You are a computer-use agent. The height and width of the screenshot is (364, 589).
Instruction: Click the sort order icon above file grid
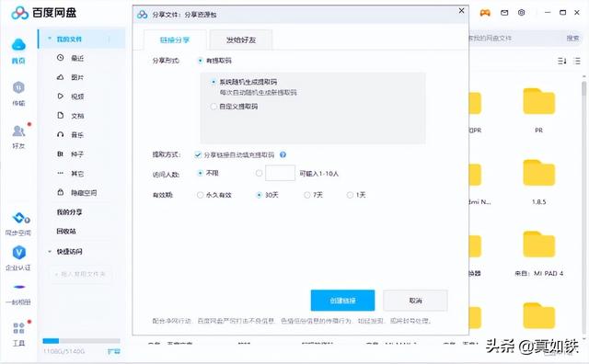(562, 61)
